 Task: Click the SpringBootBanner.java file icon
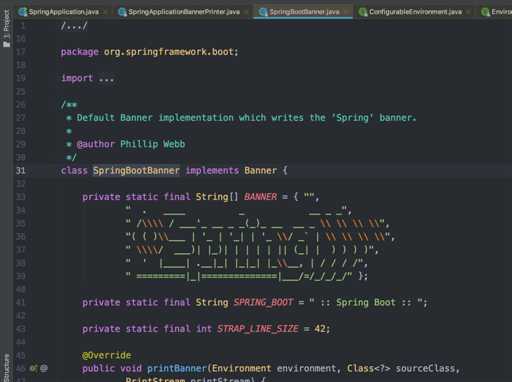click(x=263, y=12)
